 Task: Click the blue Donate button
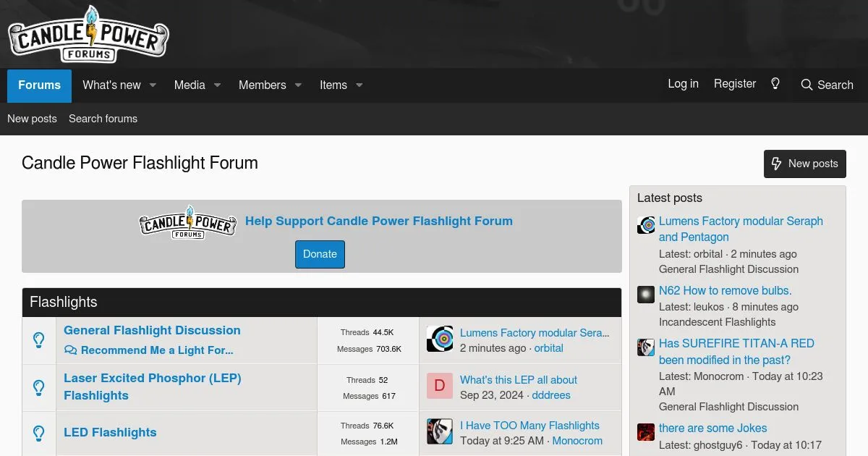[320, 254]
